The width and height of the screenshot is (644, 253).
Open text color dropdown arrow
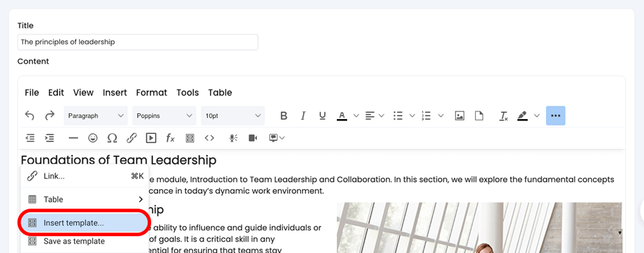(356, 116)
